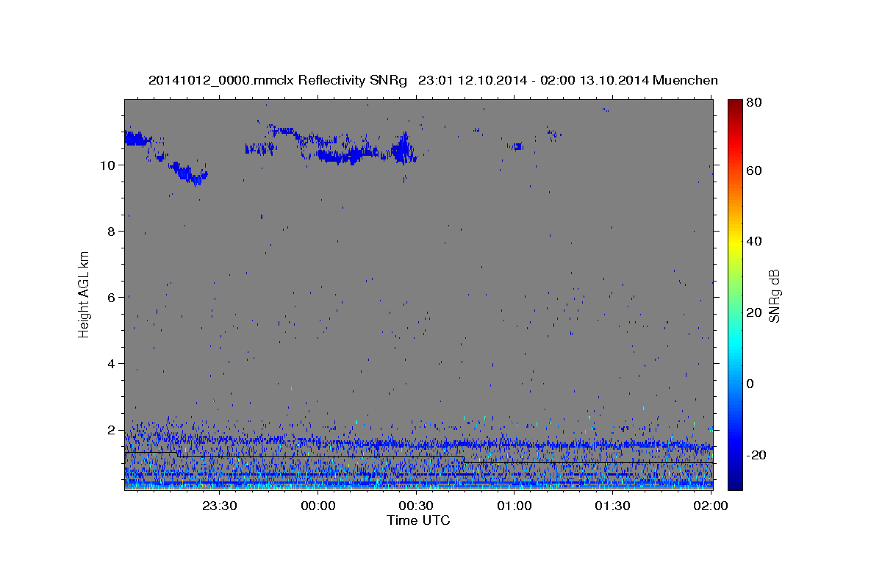Click the 01:00 time tick label
This screenshot has height=588, width=882.
(x=514, y=506)
